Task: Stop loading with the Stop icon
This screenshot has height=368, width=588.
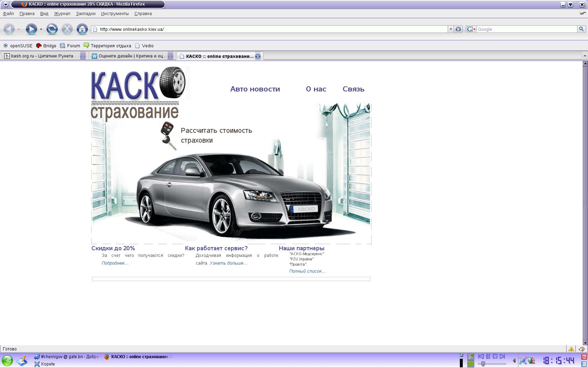Action: [67, 29]
